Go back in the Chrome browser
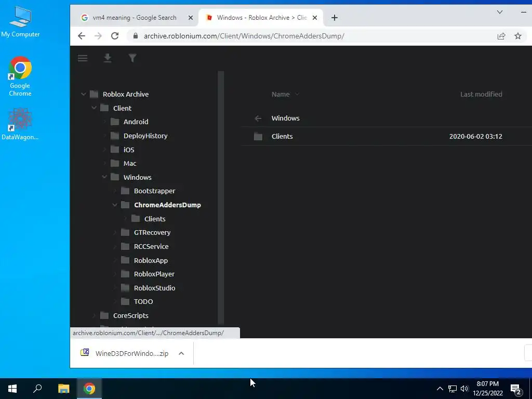Image resolution: width=532 pixels, height=399 pixels. (82, 36)
